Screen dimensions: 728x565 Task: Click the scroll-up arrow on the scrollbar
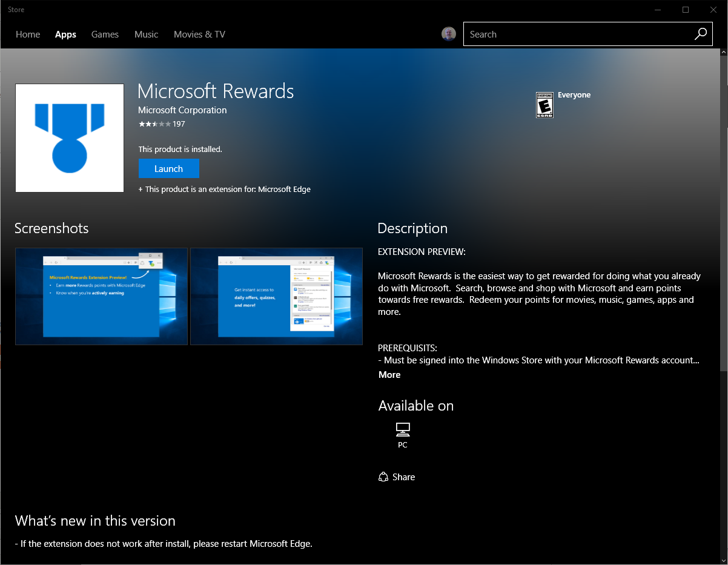(723, 53)
